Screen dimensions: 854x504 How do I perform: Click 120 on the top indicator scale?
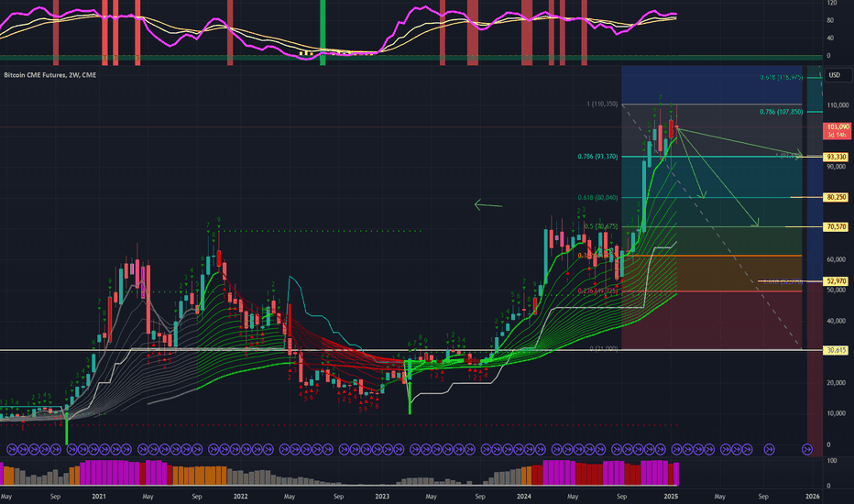[832, 4]
